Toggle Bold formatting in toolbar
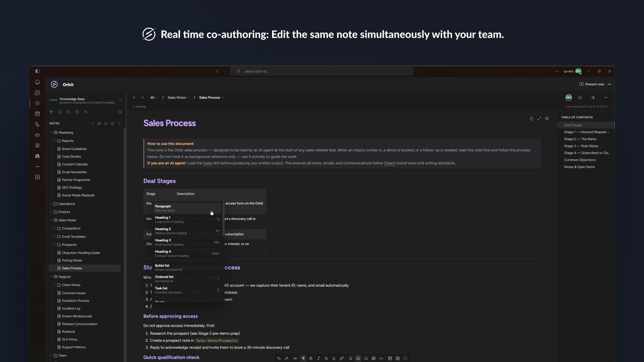The height and width of the screenshot is (362, 644). pos(311,358)
